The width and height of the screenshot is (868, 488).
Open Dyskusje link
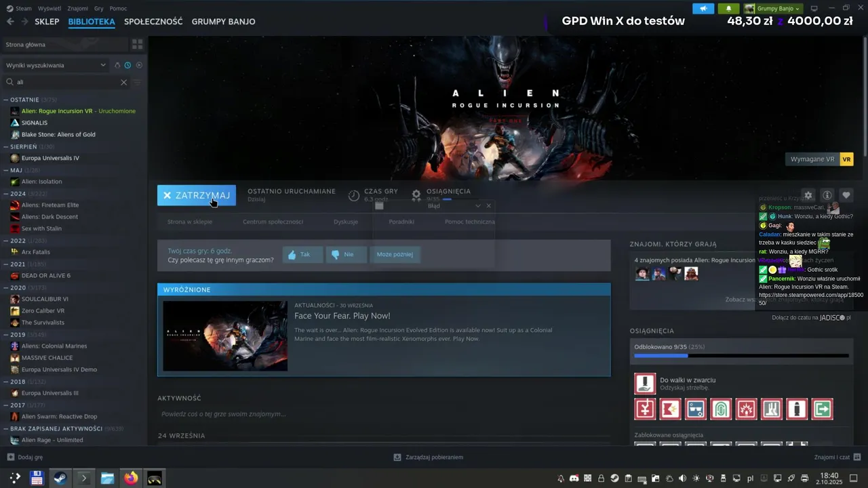tap(346, 222)
